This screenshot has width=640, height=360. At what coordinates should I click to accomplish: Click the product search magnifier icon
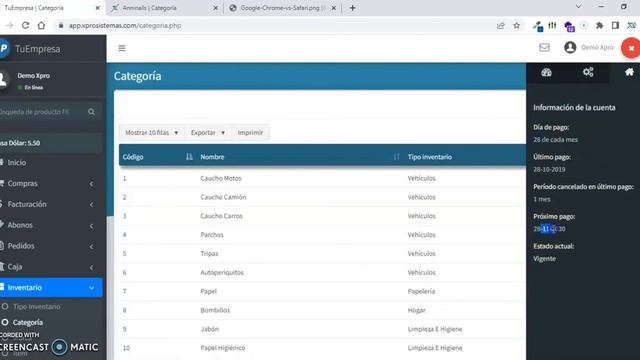(x=91, y=112)
